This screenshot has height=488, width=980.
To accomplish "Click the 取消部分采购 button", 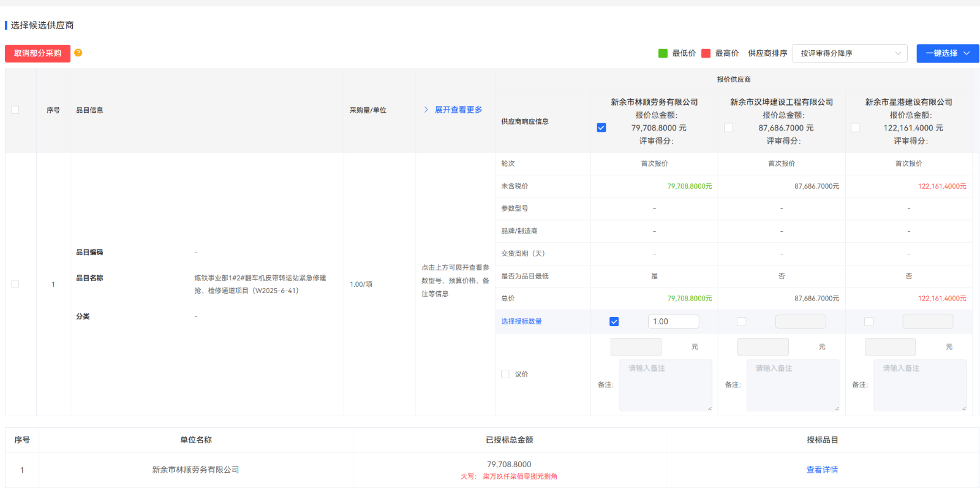I will 37,53.
